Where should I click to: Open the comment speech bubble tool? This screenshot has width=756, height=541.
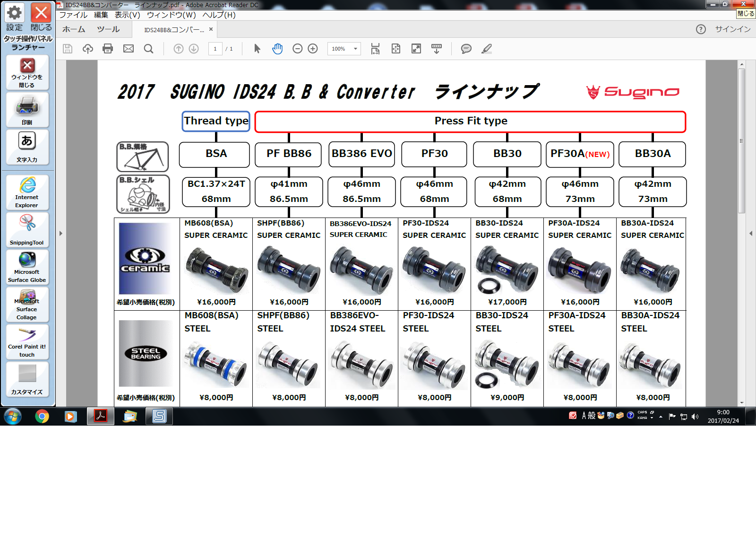coord(466,49)
